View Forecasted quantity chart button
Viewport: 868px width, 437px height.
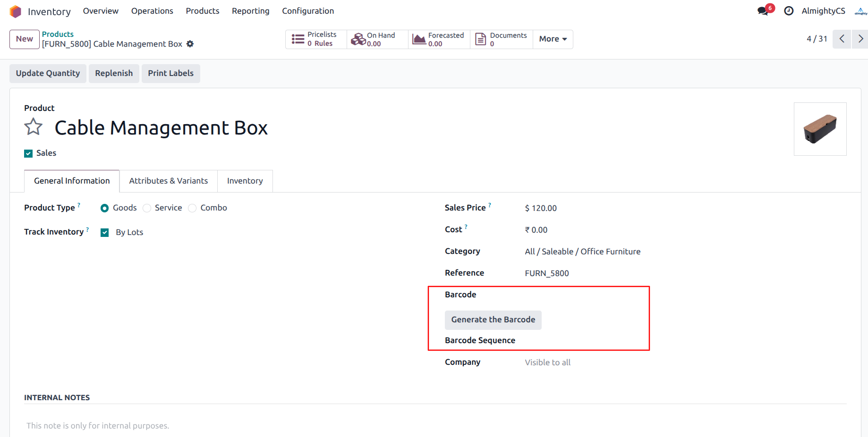[439, 39]
